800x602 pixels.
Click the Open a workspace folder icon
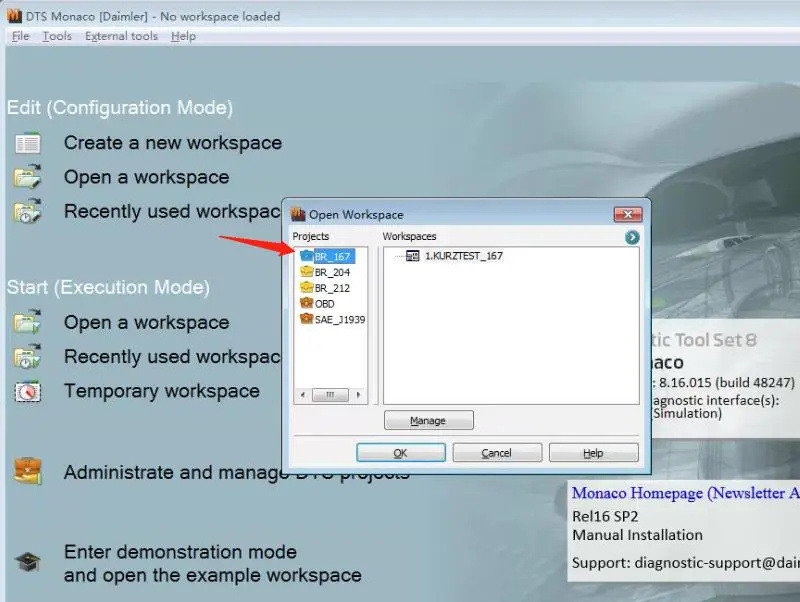[27, 177]
